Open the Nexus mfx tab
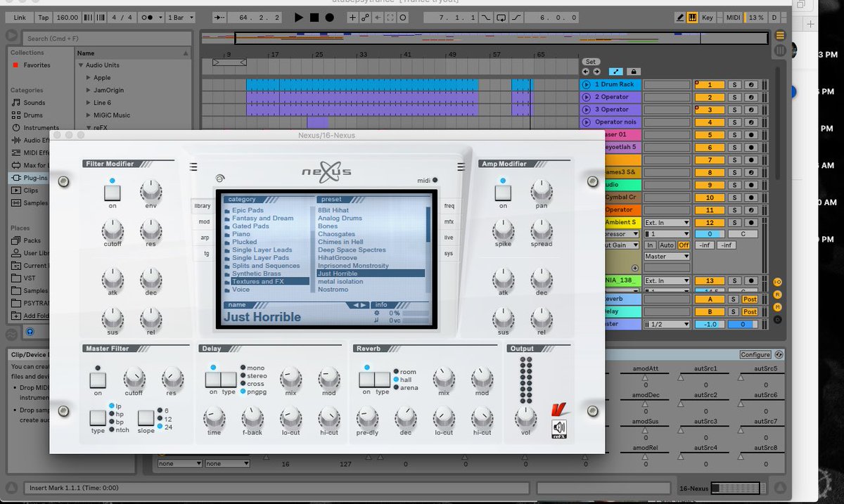The width and height of the screenshot is (844, 504). (450, 222)
